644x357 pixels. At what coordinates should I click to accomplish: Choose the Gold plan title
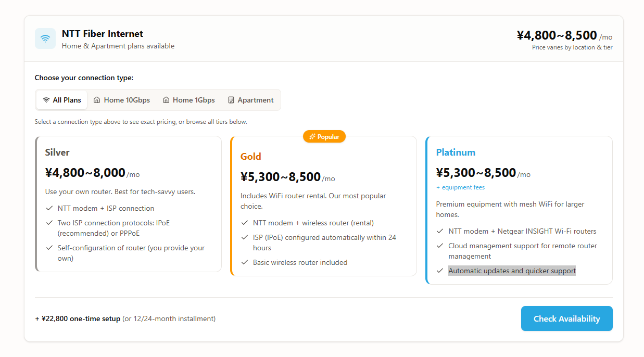point(251,157)
